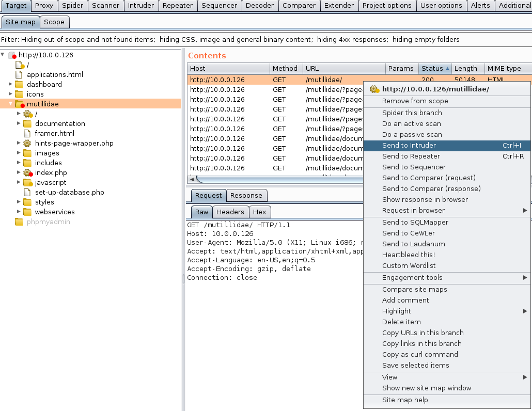The width and height of the screenshot is (532, 411).
Task: Click the gear icon beside index.php
Action: click(28, 173)
